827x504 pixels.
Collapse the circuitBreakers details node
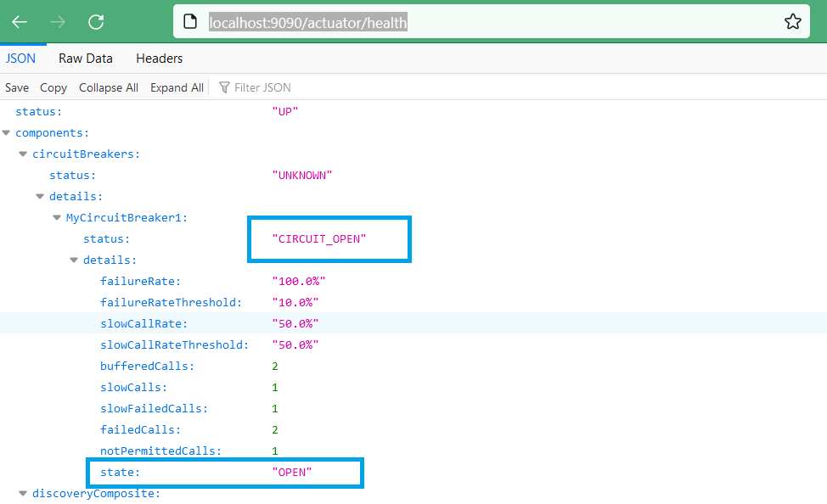(40, 196)
